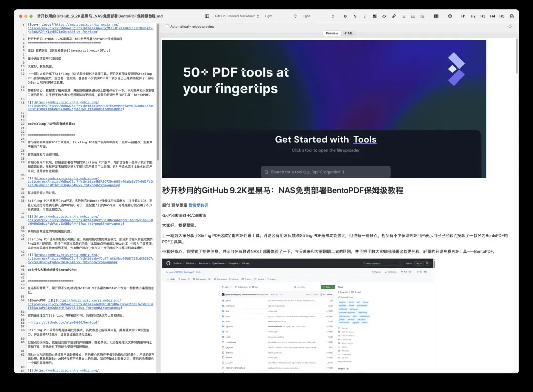Toggle the sidebar layout icon in toolbar

tap(207, 16)
